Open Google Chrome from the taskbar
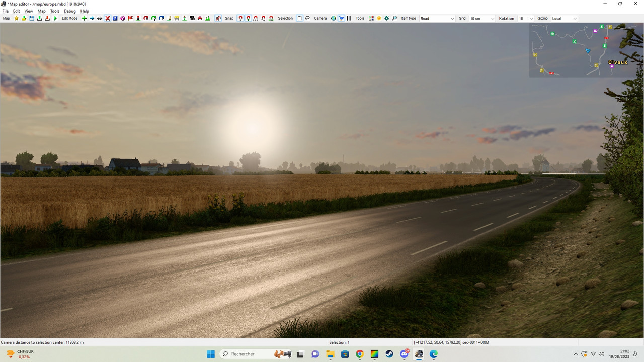The image size is (644, 362). tap(359, 354)
